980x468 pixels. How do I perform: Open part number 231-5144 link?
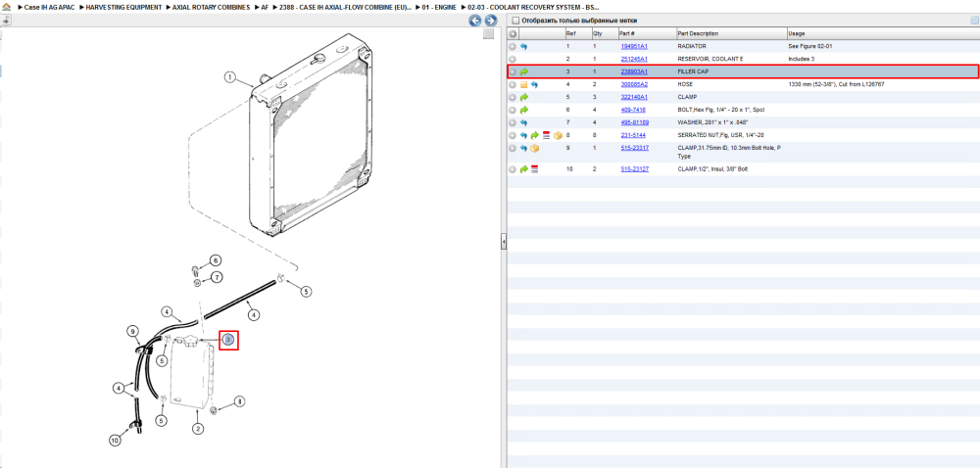coord(633,135)
